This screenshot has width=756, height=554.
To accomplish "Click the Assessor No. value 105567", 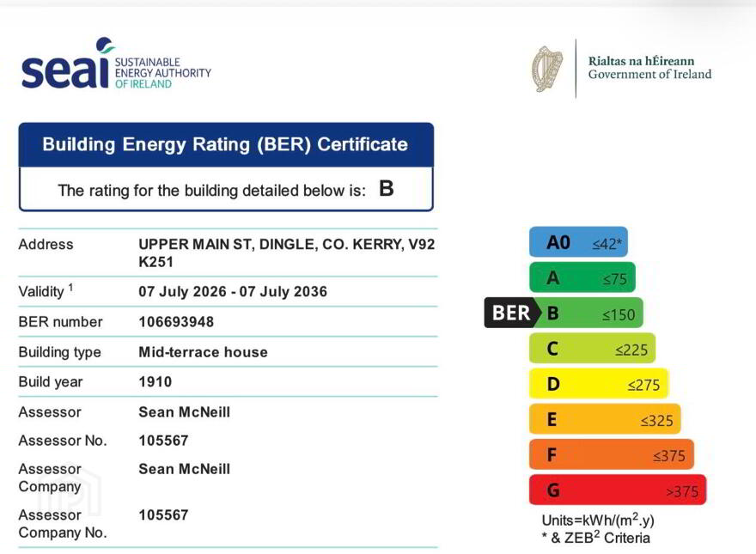I will point(163,441).
